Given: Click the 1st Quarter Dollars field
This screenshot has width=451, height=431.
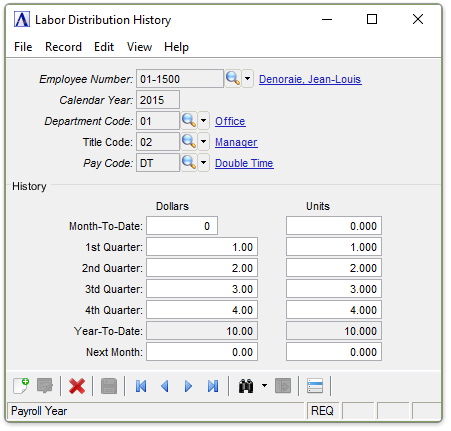Looking at the screenshot, I should (202, 247).
